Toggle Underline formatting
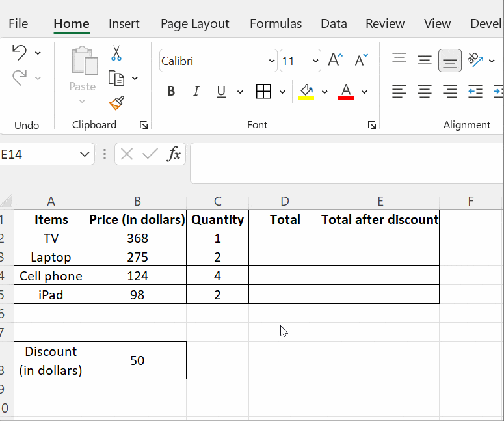This screenshot has height=421, width=504. click(221, 91)
